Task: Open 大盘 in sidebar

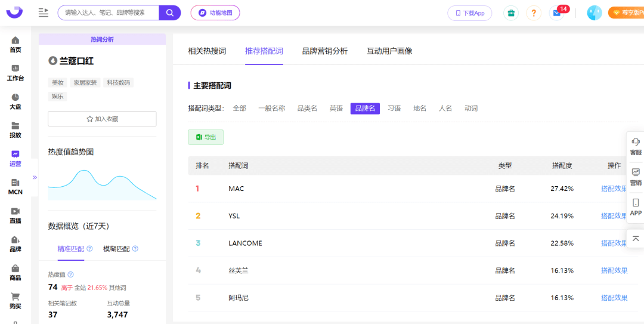Action: 15,101
